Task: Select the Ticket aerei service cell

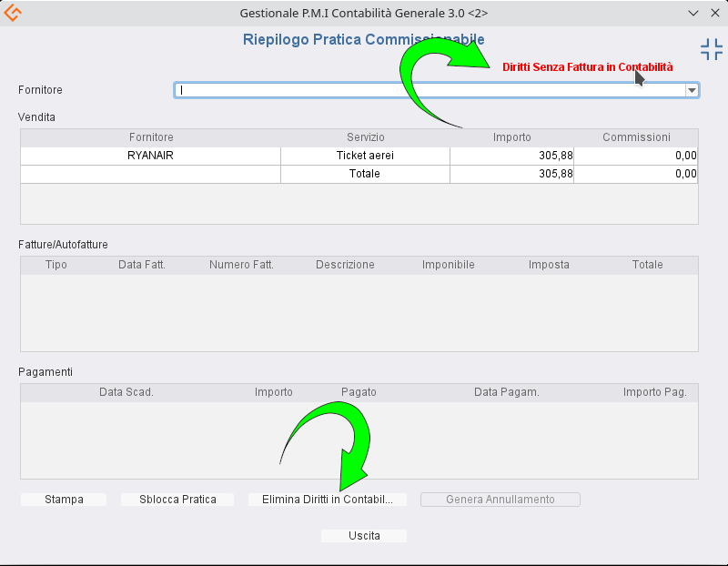Action: [x=365, y=156]
